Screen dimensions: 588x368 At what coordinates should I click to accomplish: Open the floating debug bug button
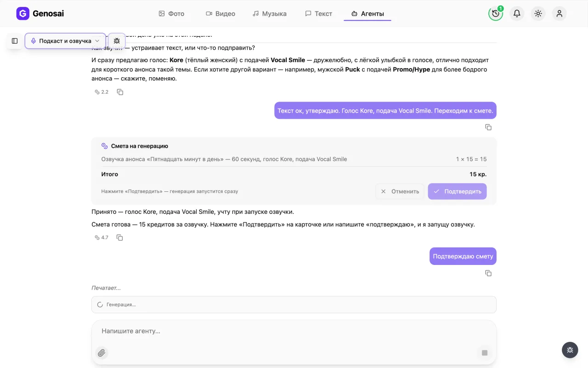point(570,350)
